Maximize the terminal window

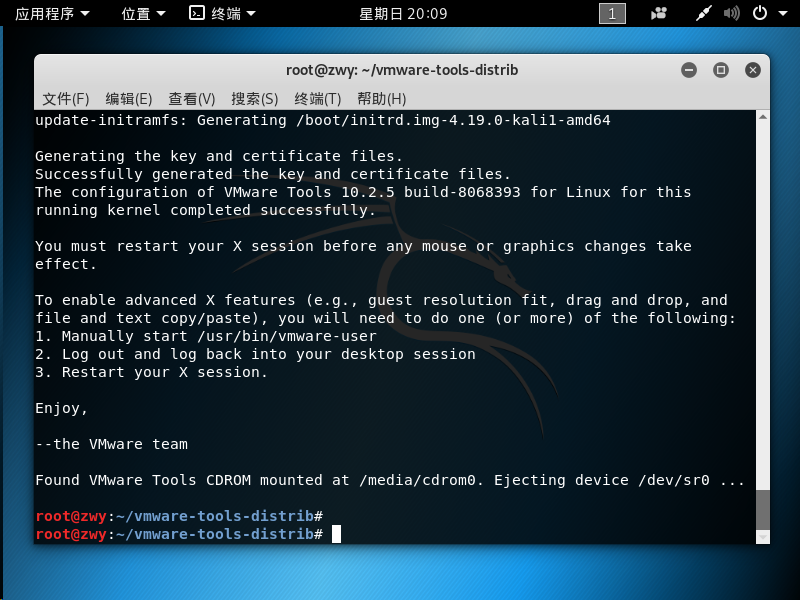click(720, 70)
